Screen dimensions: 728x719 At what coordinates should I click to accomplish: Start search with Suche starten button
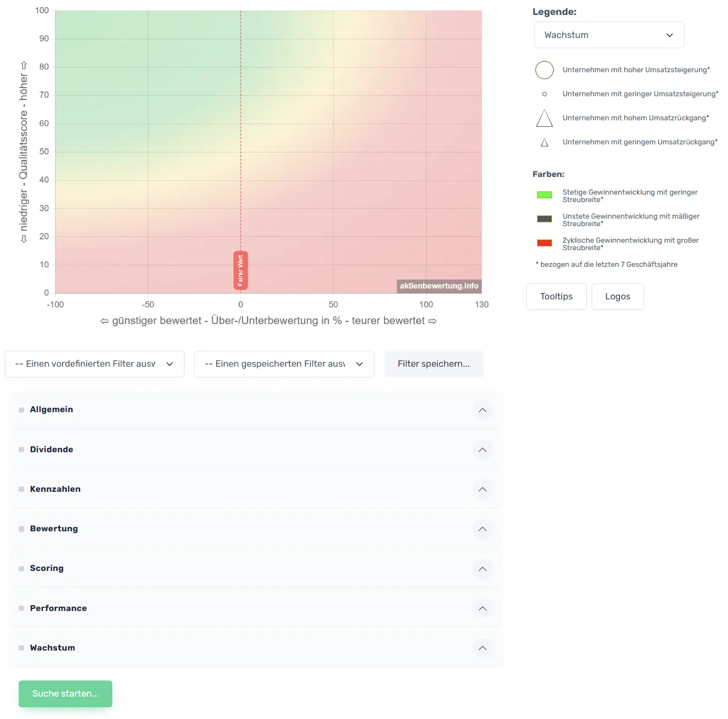pyautogui.click(x=65, y=694)
